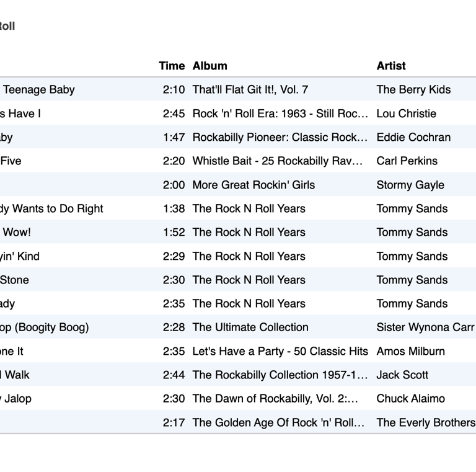Screen dimensions: 476x472
Task: Select artist Carl Perkins
Action: [x=407, y=161]
